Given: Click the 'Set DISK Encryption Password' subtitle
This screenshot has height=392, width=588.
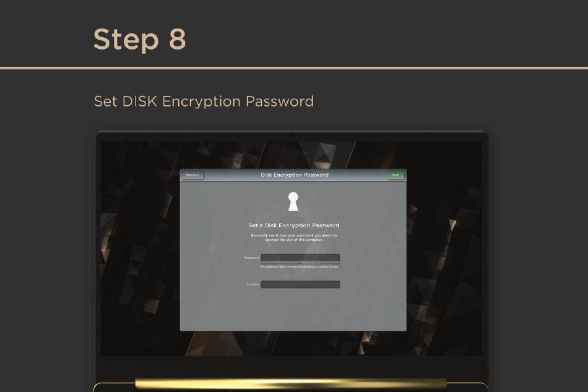Looking at the screenshot, I should 204,102.
